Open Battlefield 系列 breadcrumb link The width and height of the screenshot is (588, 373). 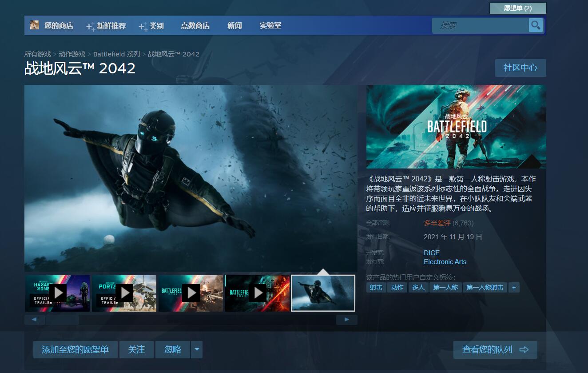[x=117, y=54]
